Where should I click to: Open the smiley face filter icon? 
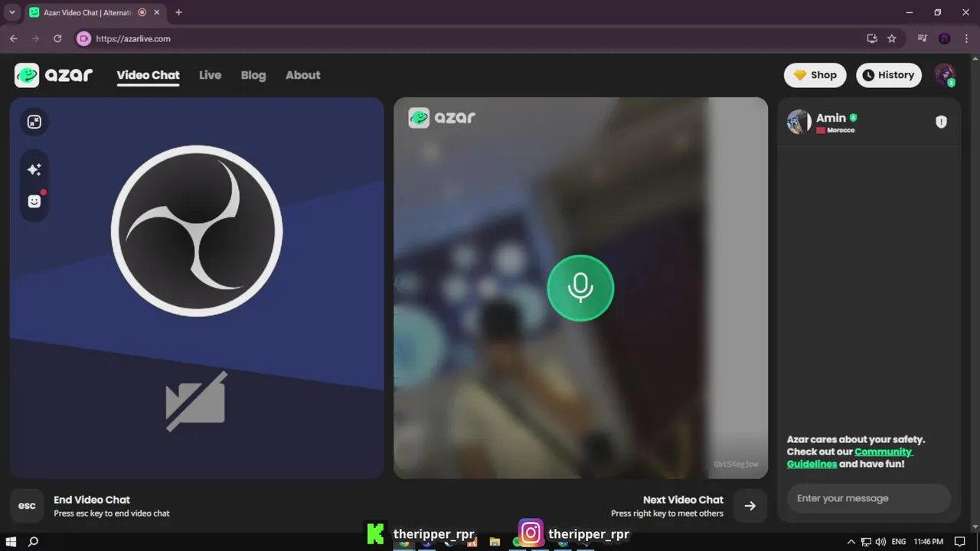(x=34, y=201)
